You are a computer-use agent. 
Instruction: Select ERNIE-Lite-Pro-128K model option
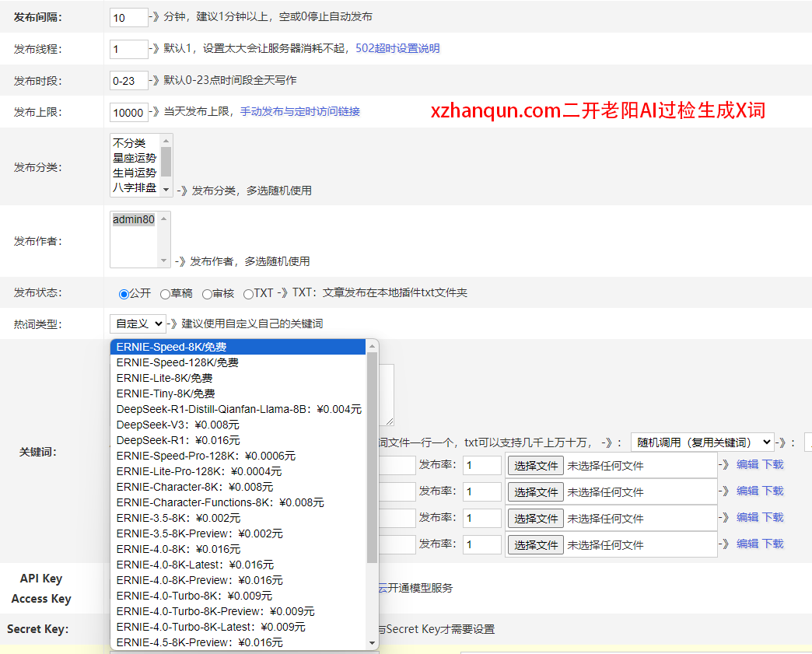tap(238, 471)
